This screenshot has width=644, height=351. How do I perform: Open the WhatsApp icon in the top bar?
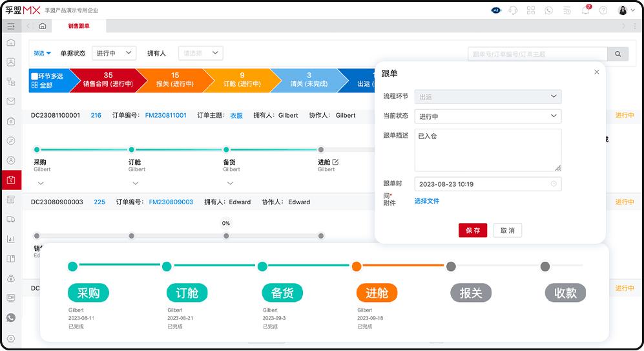[x=549, y=10]
